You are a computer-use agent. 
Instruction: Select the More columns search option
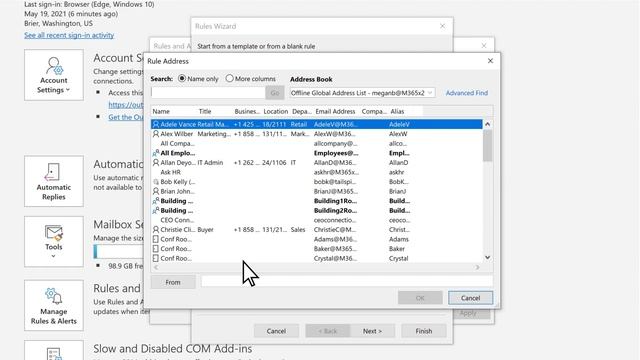pos(229,78)
